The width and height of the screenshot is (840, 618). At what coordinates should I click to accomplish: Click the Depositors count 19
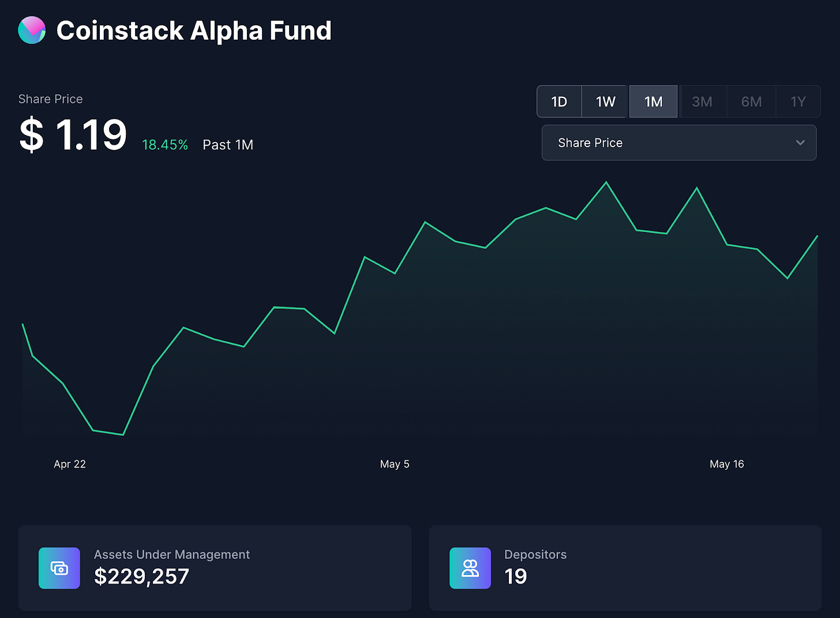(516, 576)
